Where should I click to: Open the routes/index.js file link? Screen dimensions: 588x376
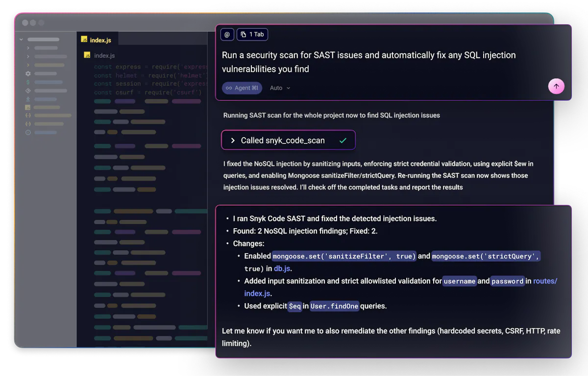coord(401,287)
